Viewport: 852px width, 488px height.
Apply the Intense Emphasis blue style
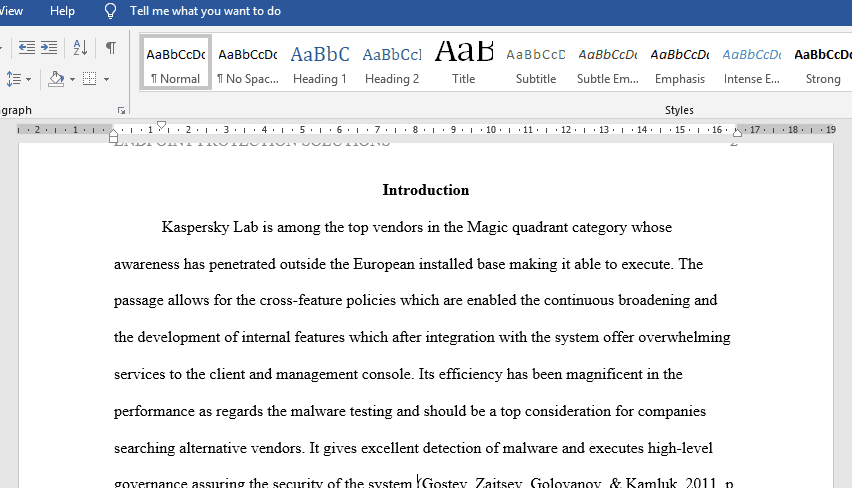[751, 62]
